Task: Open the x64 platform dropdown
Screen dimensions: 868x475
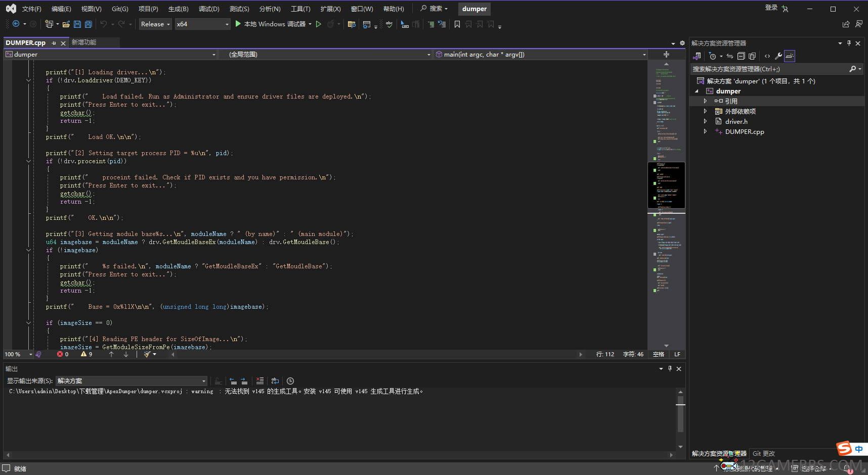Action: click(202, 24)
